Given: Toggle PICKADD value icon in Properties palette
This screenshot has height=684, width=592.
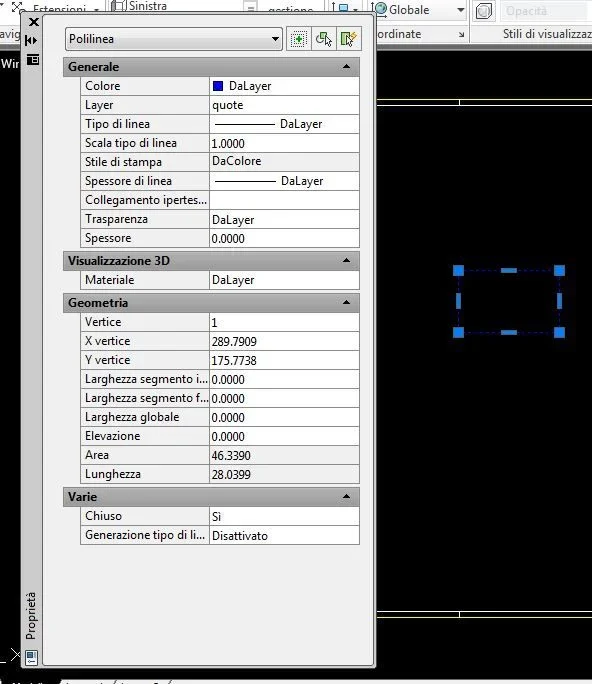Looking at the screenshot, I should tap(298, 39).
